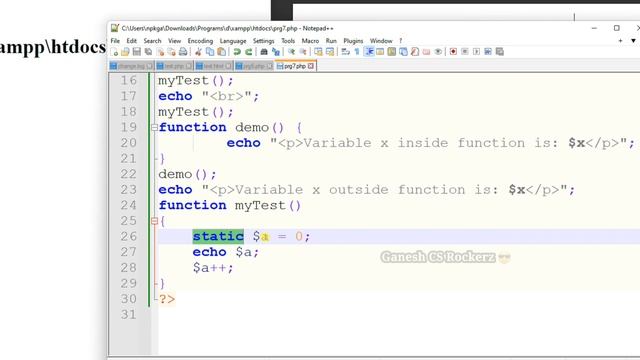
Task: Collapse the demo() function fold marker
Action: [x=154, y=128]
